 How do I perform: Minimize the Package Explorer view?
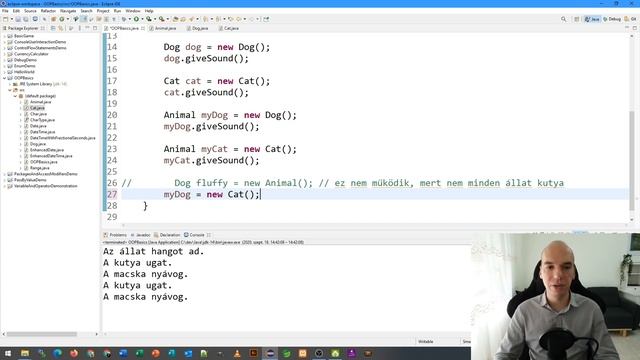tap(87, 28)
